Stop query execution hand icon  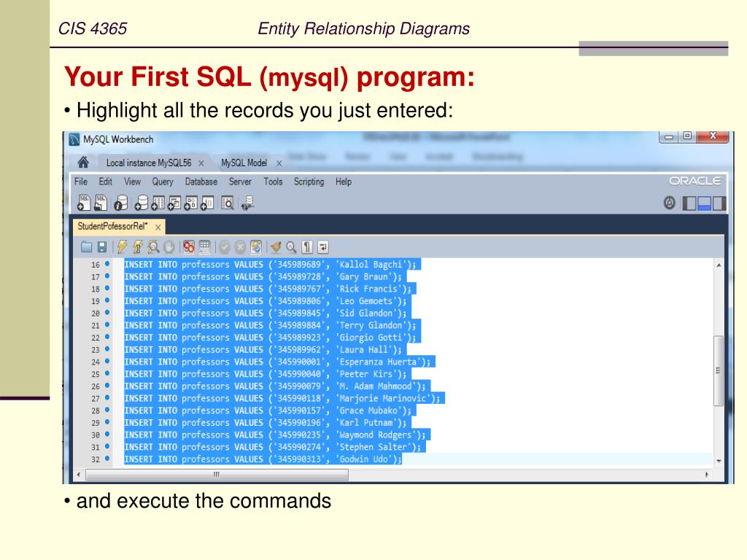(x=169, y=246)
